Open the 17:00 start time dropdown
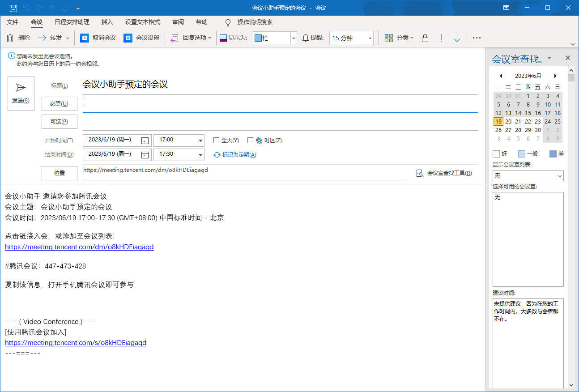The image size is (579, 392). pos(200,140)
